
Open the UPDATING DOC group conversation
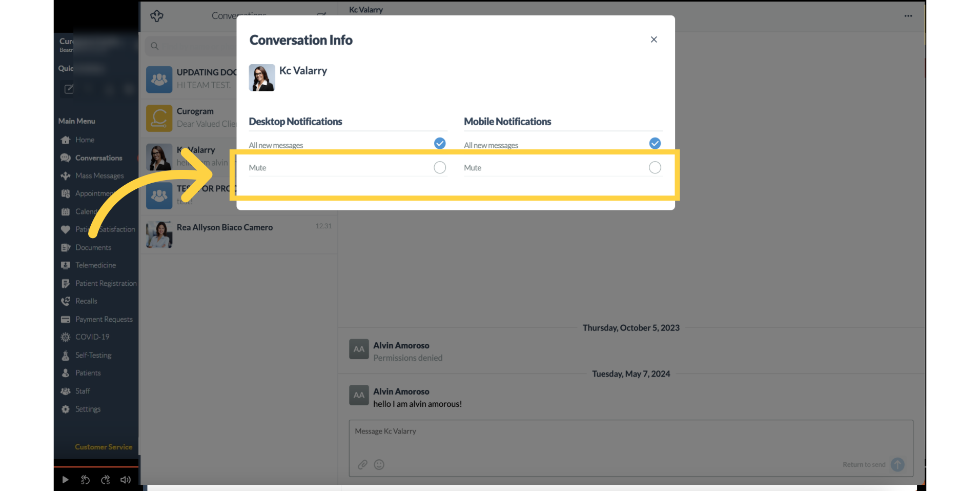(190, 79)
